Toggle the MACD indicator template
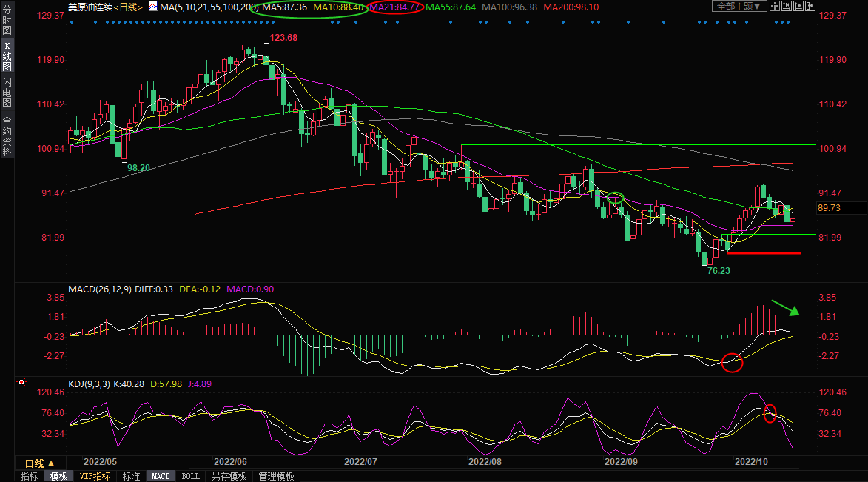868x482 pixels. pyautogui.click(x=161, y=476)
